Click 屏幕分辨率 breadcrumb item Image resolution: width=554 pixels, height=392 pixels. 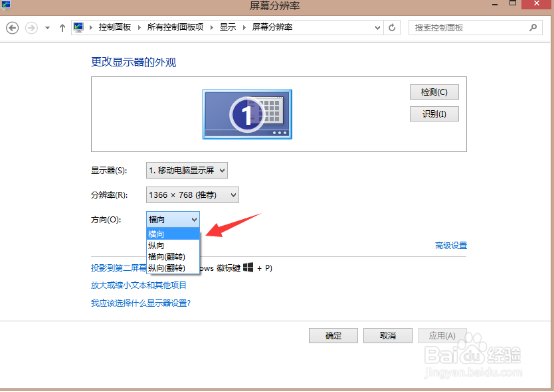(272, 27)
